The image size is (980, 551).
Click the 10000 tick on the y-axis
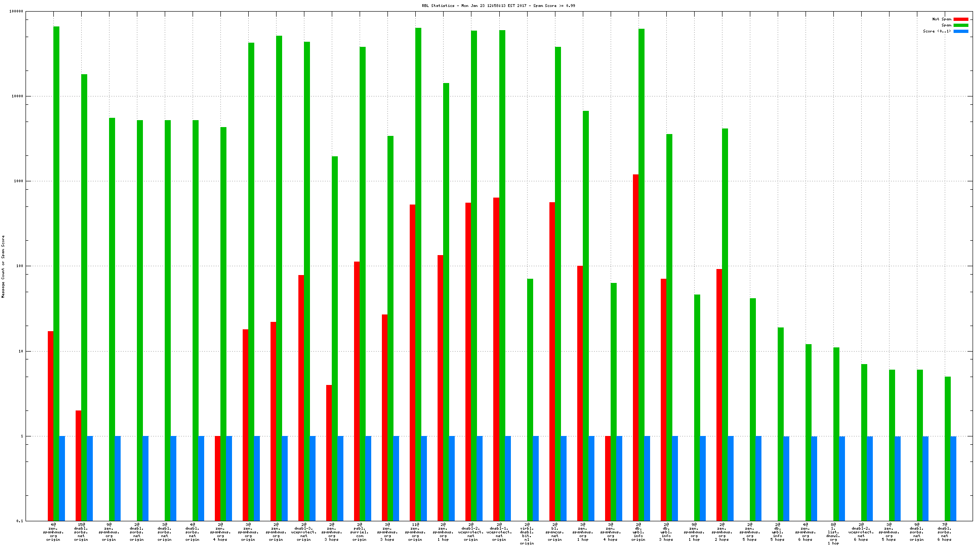(x=17, y=96)
